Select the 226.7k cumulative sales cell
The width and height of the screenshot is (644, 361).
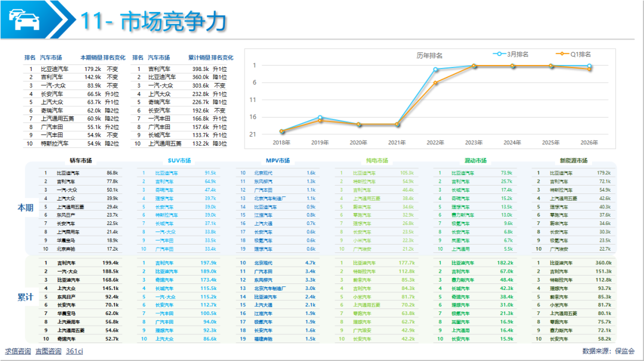(200, 102)
